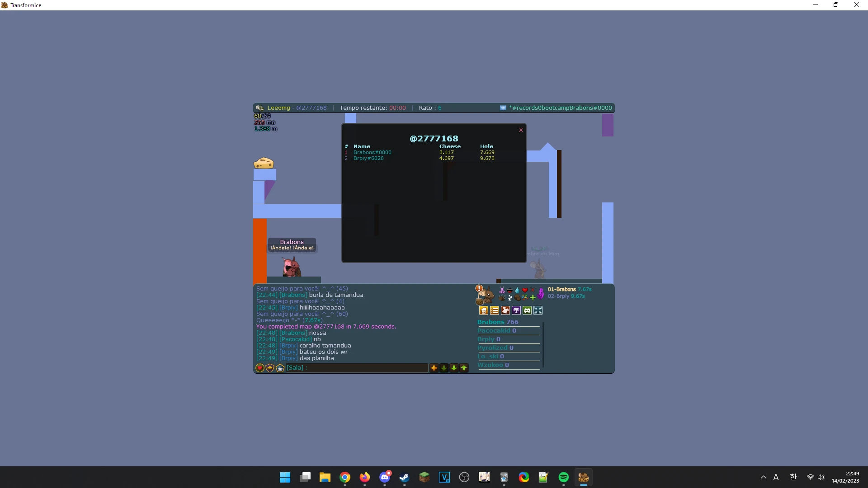
Task: Click the Brabons mouse character
Action: click(292, 267)
